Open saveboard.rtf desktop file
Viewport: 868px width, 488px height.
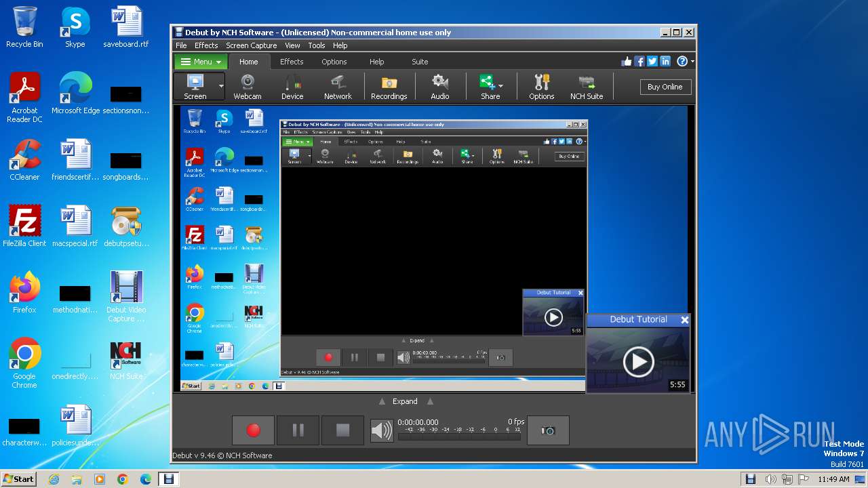coord(126,28)
